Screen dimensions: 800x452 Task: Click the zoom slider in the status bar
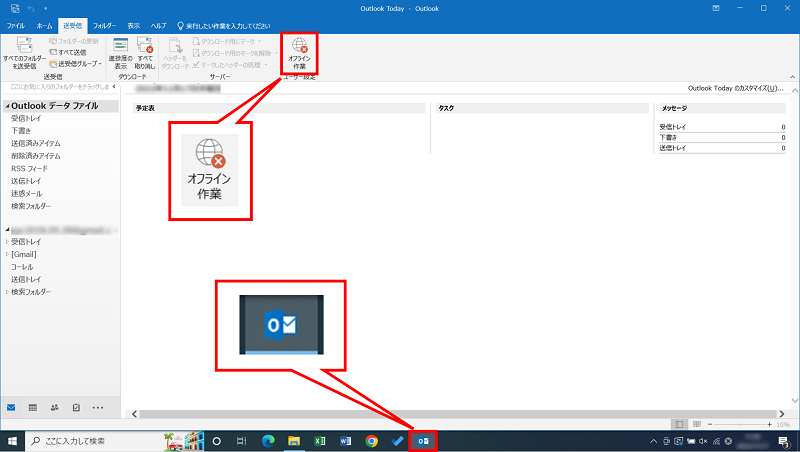740,424
